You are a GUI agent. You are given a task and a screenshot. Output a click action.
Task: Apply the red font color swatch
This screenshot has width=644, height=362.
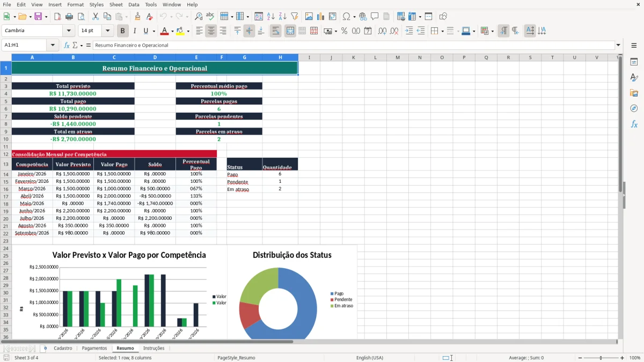pos(165,31)
